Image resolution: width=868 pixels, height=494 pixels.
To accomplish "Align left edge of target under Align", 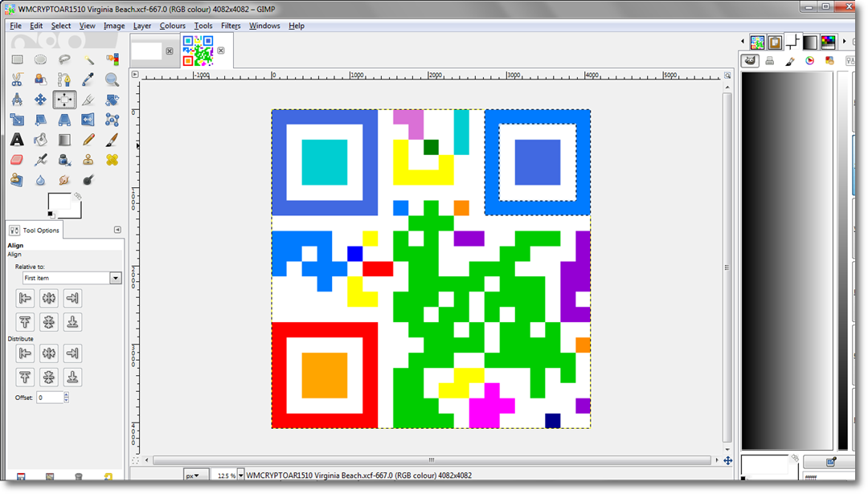I will pos(25,298).
